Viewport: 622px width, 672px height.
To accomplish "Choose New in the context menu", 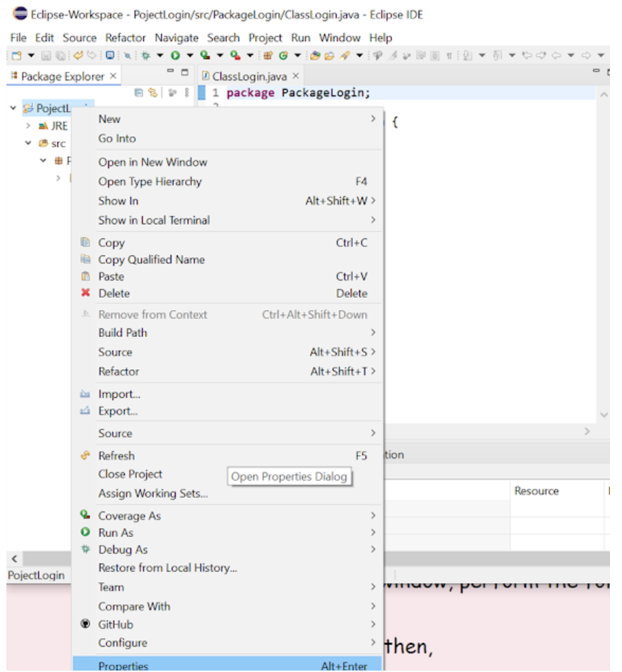I will [x=227, y=119].
